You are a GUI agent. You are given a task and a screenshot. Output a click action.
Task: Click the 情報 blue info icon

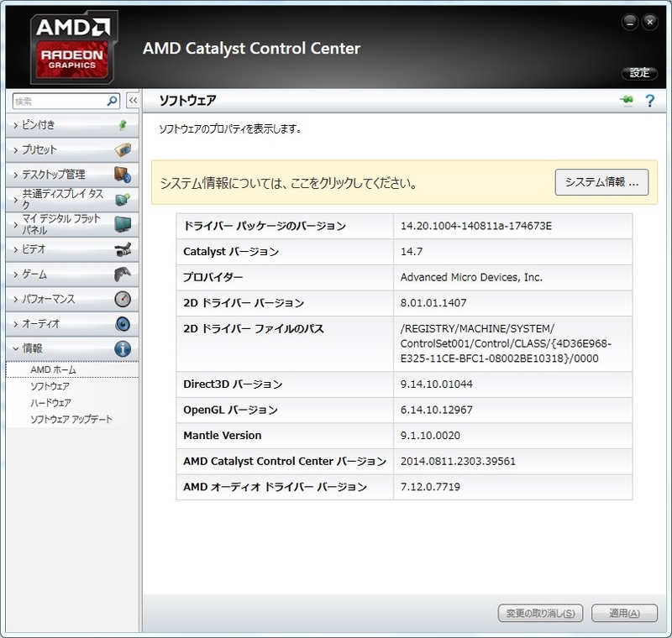click(123, 348)
